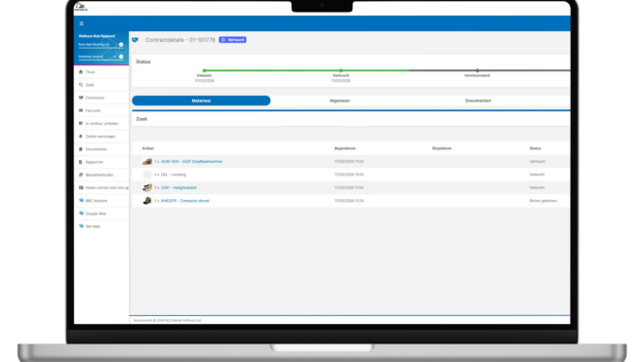Click the Online-aanvragen bell icon
644x362 pixels.
tap(80, 136)
